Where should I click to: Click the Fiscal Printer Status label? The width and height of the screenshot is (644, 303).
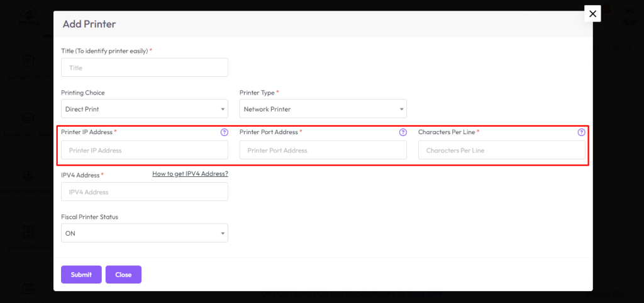89,217
